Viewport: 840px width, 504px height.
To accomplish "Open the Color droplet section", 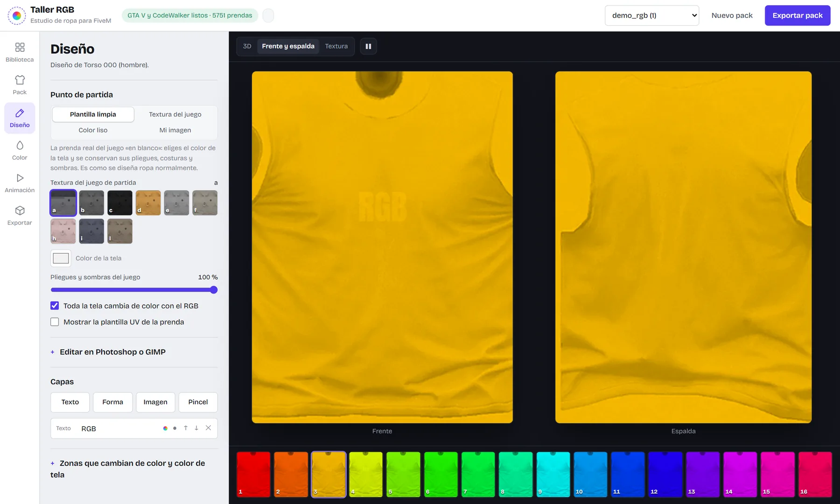I will (20, 150).
